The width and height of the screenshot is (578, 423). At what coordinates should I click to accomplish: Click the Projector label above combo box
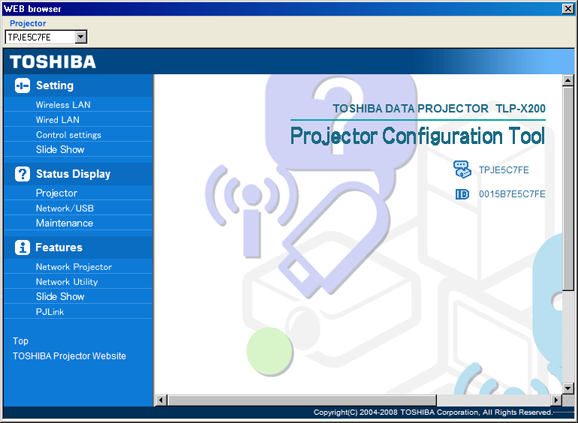28,23
